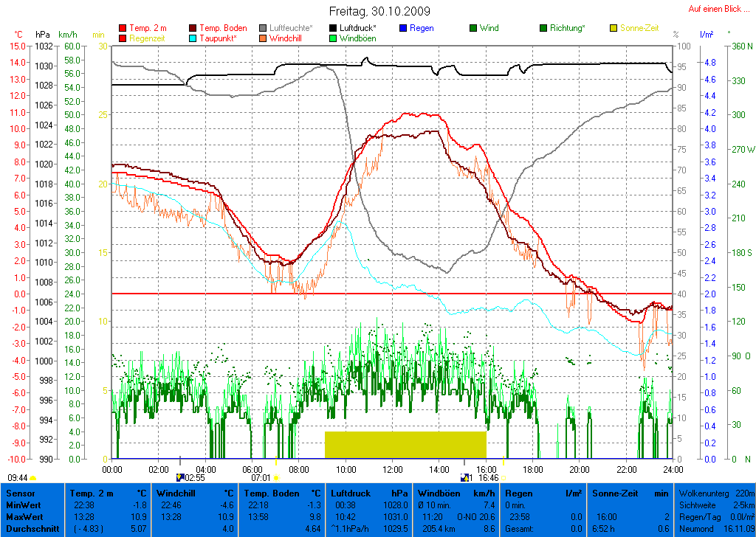Click the black Luftdruck legend square
756x537 pixels.
(x=333, y=28)
